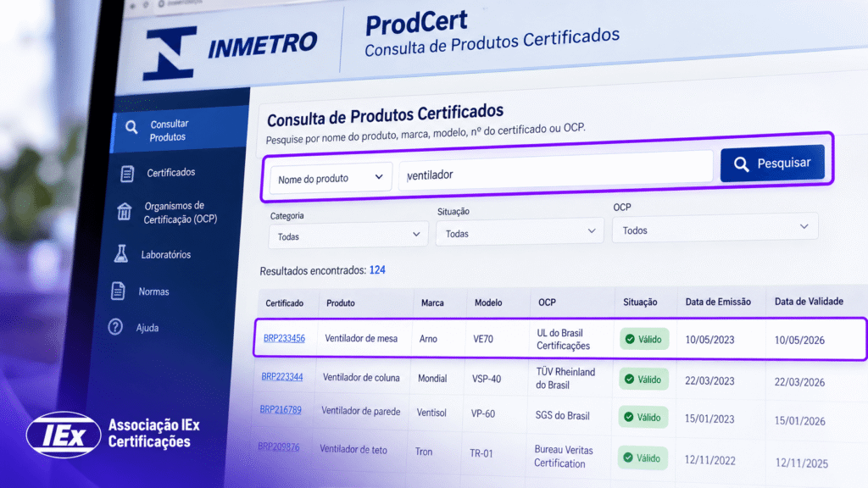Open Organismos de Certificação (OCP) menu item

point(180,213)
